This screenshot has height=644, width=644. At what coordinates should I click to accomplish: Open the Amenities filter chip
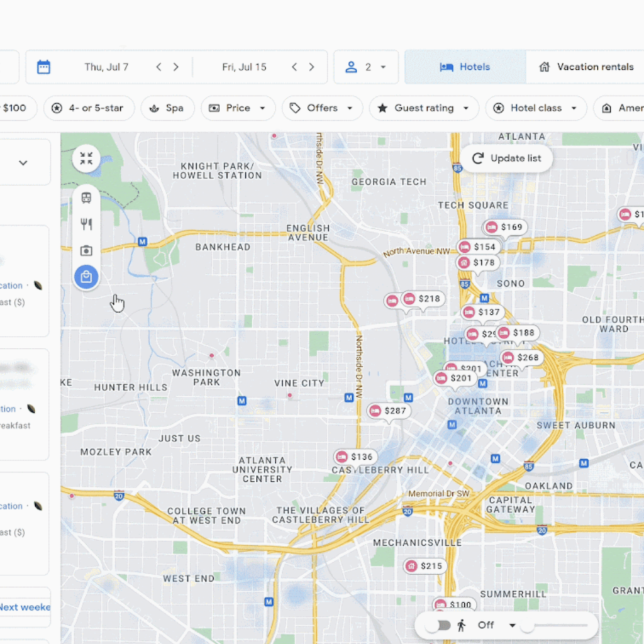(x=619, y=108)
